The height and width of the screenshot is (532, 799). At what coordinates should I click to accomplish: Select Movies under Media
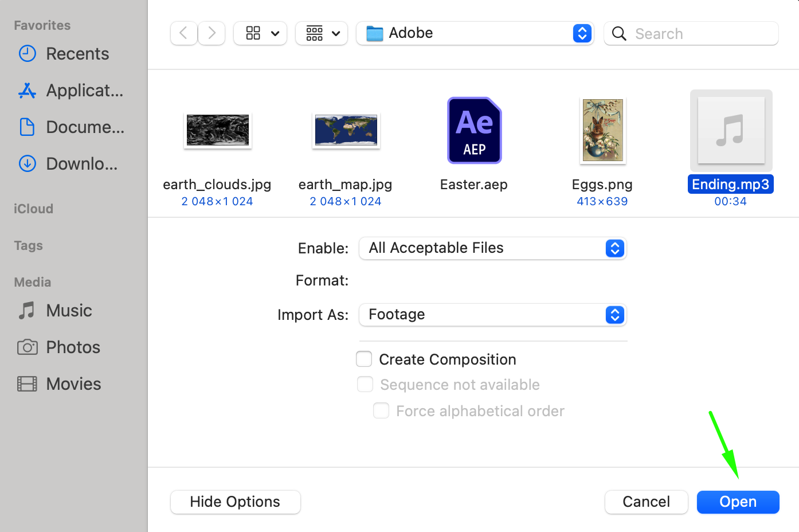73,384
